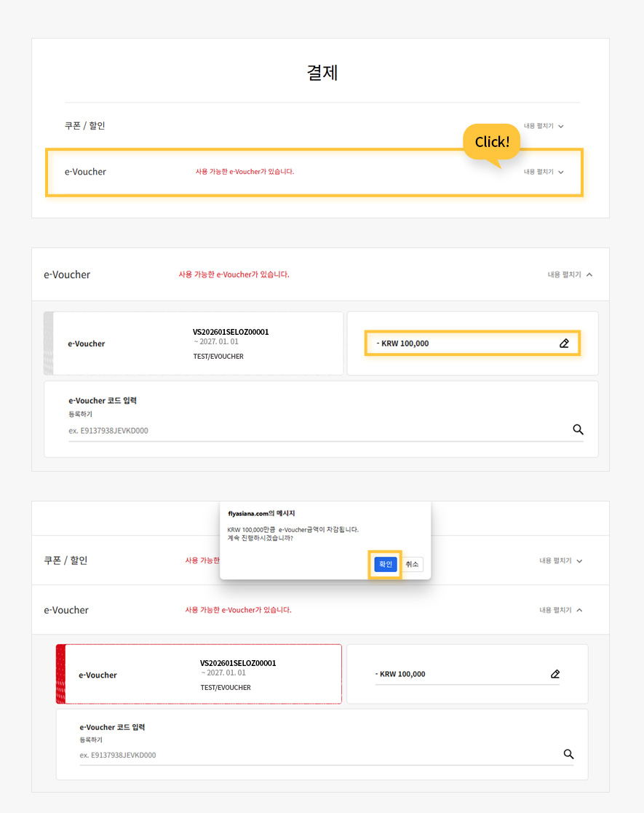Focus the e-Voucher code input below the red card

[317, 755]
